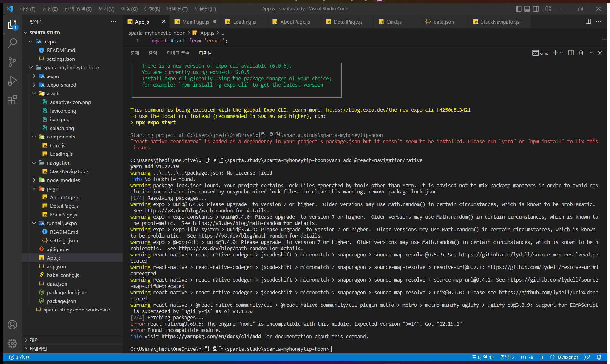
Task: Toggle panel layout icon in title bar
Action: pyautogui.click(x=527, y=9)
